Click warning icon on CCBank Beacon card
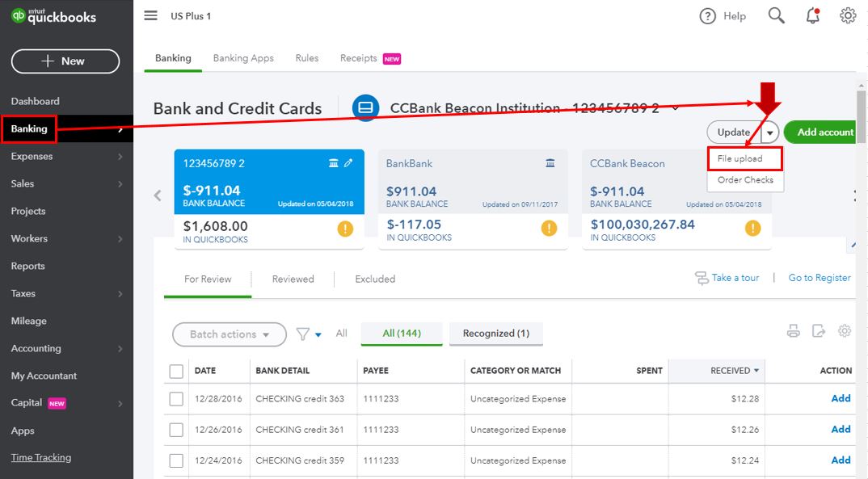This screenshot has height=479, width=868. (752, 228)
